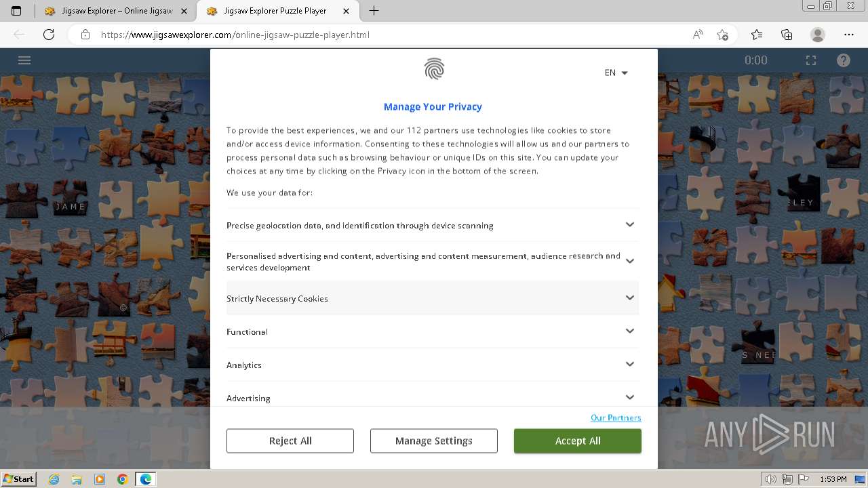Open browser Collections icon
This screenshot has height=488, width=868.
point(787,35)
